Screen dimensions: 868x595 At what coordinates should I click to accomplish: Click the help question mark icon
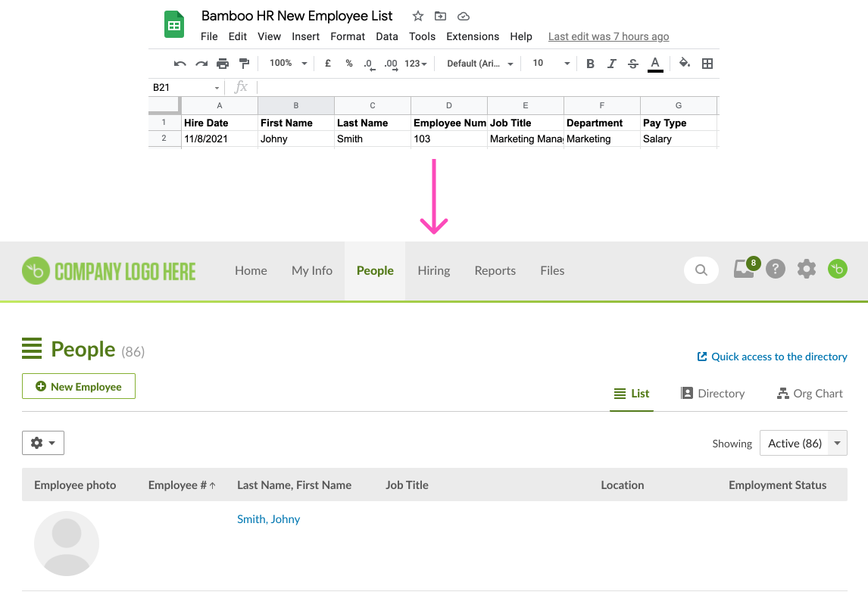775,269
